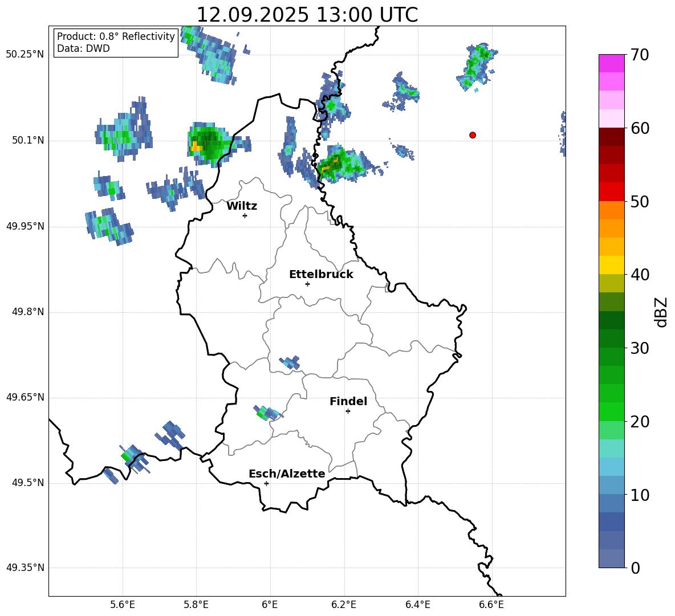
Task: Click 'Product: 0.8° Reflectivity' text
Action: pos(116,36)
